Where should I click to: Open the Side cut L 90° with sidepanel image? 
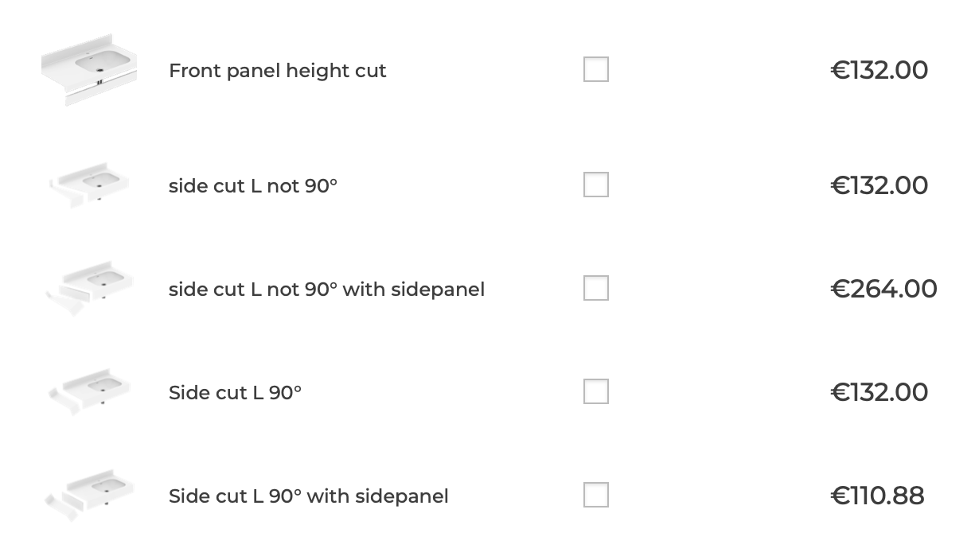point(89,495)
